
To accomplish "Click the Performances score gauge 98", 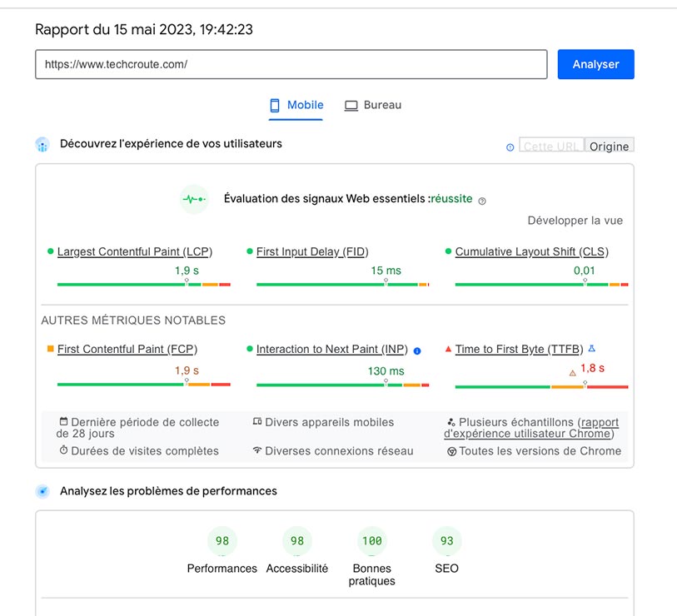I will click(222, 541).
